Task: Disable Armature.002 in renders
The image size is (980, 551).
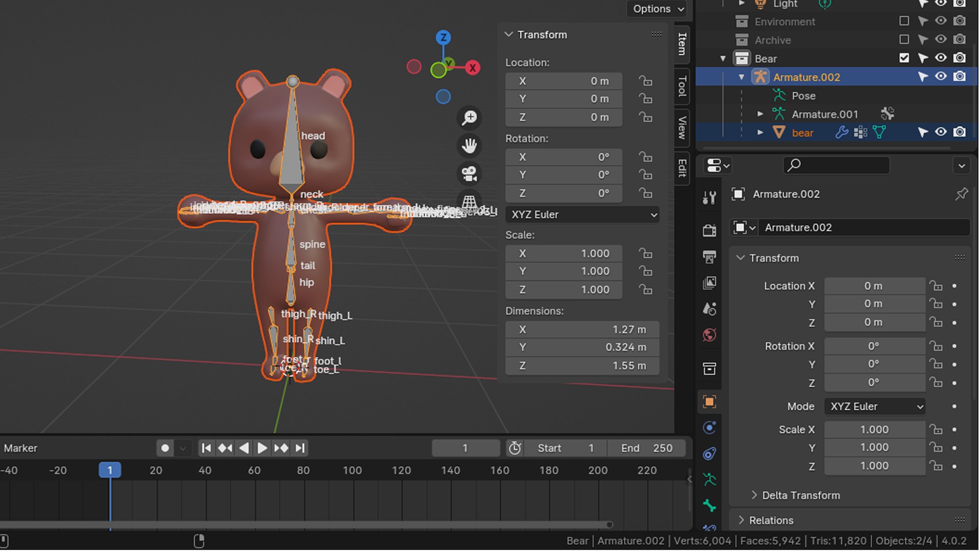Action: 960,77
